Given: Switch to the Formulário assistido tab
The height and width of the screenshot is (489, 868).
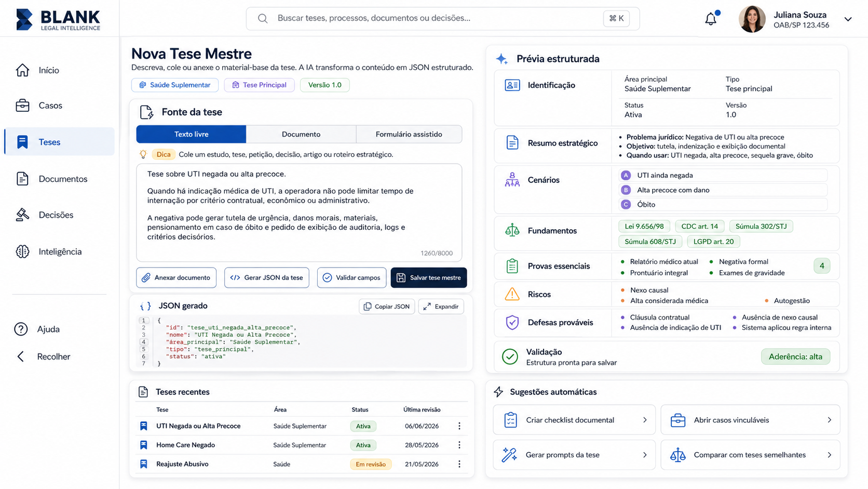Looking at the screenshot, I should (x=409, y=134).
